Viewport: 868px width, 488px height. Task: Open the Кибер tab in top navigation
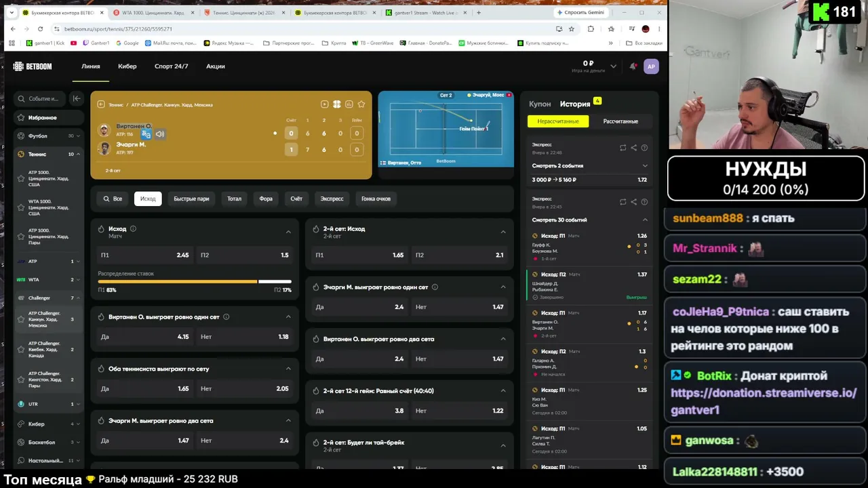(127, 66)
